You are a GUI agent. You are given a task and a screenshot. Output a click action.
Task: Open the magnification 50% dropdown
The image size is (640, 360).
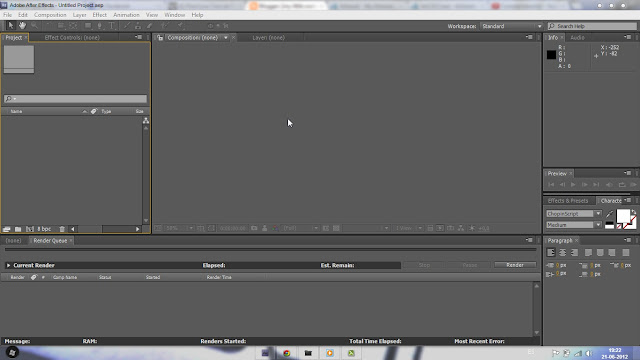(180, 228)
